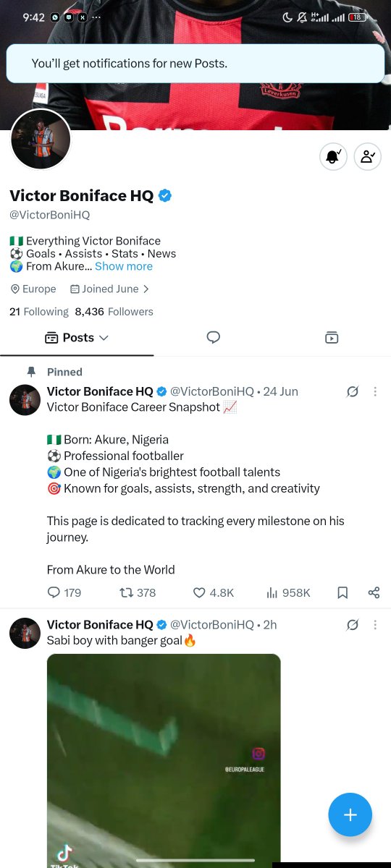Tap Grok icon on Sabi boy post
This screenshot has height=868, width=391.
353,624
